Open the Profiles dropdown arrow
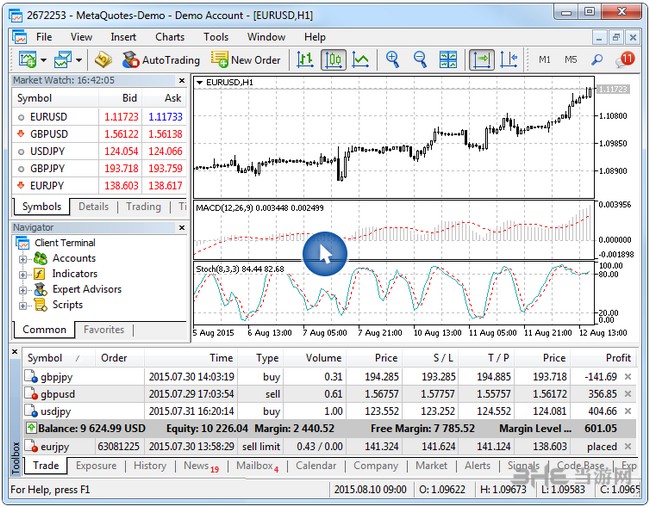 79,61
